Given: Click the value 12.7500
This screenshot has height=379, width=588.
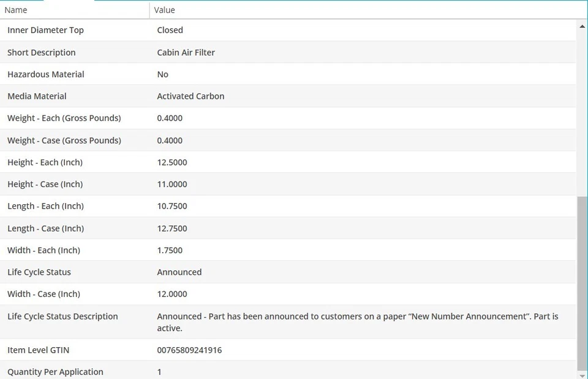Looking at the screenshot, I should tap(171, 228).
